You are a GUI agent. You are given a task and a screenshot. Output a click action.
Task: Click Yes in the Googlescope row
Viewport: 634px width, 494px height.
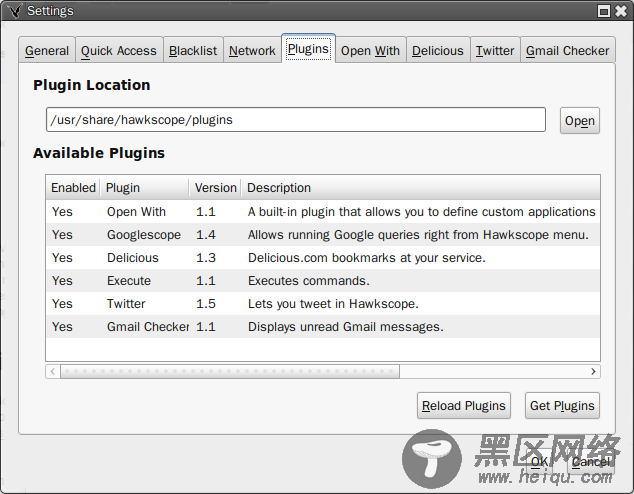pos(62,235)
